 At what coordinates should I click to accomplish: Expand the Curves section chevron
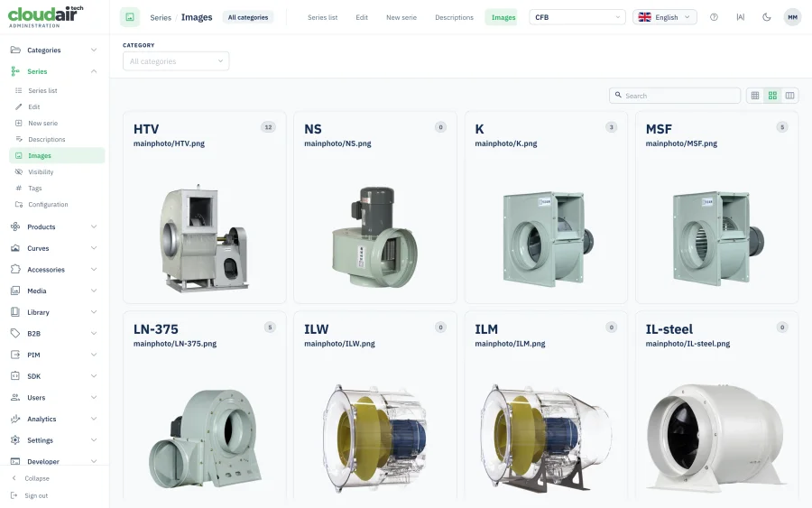click(x=94, y=248)
